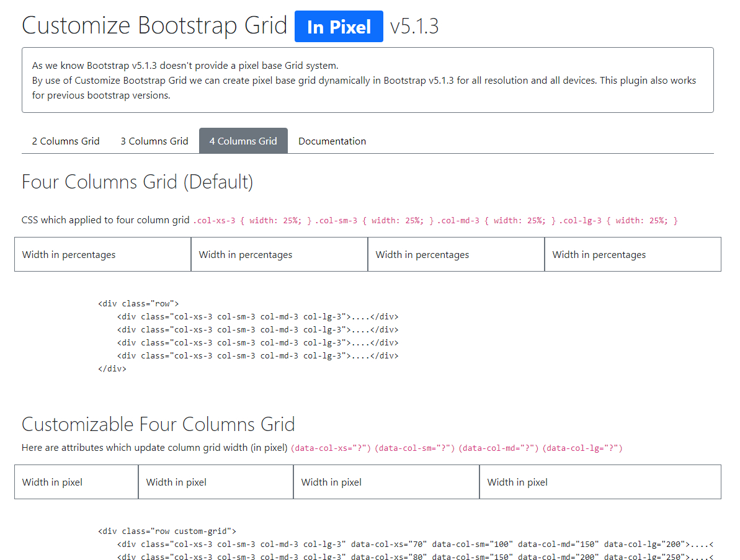Click the fourth Width in percentages cell
The image size is (740, 560).
pos(633,254)
